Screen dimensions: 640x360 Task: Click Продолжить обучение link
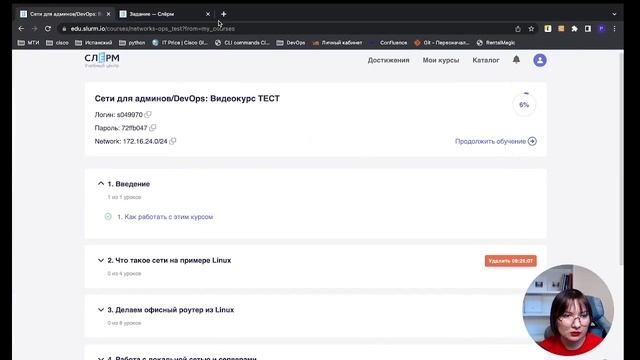click(x=490, y=141)
